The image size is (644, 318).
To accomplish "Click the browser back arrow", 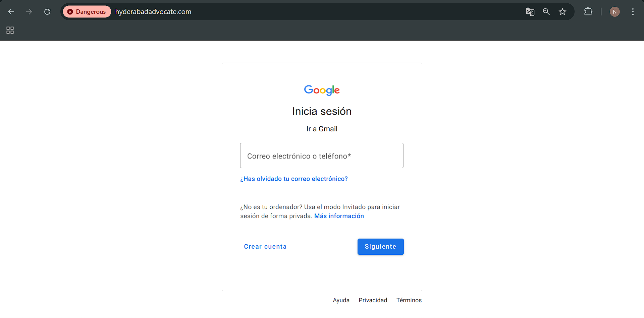I will point(11,12).
